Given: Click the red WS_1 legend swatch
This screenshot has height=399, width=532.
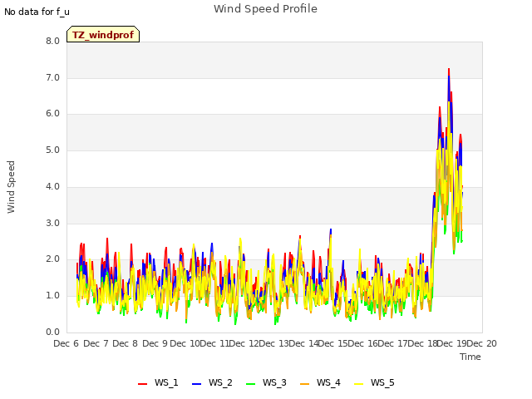Looking at the screenshot, I should tap(142, 384).
